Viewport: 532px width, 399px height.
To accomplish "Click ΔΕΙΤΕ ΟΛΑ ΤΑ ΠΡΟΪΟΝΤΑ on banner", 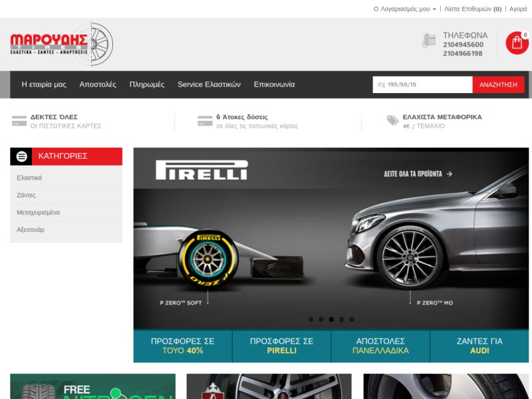I will point(413,174).
